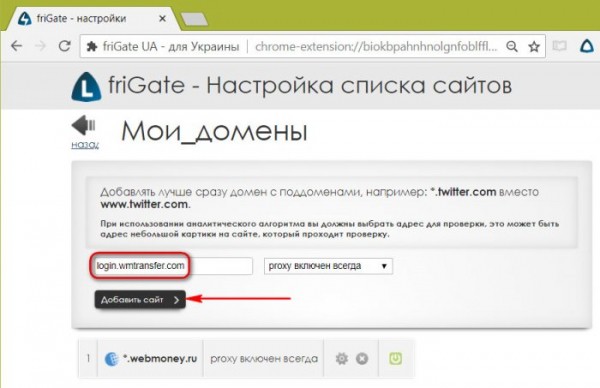This screenshot has width=600, height=388.
Task: Open the friGate extension toolbar icon
Action: tap(587, 46)
